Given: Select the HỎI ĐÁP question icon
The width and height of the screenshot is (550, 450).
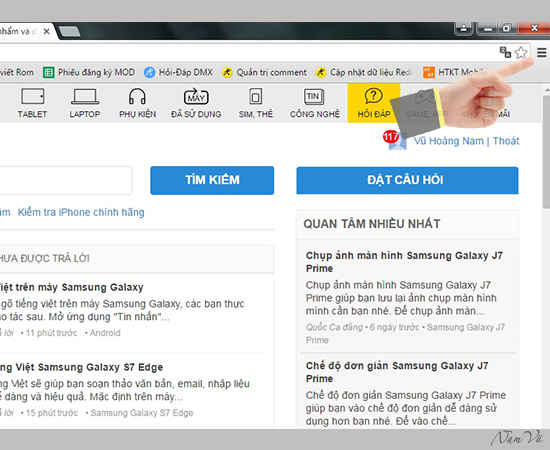Looking at the screenshot, I should (373, 96).
